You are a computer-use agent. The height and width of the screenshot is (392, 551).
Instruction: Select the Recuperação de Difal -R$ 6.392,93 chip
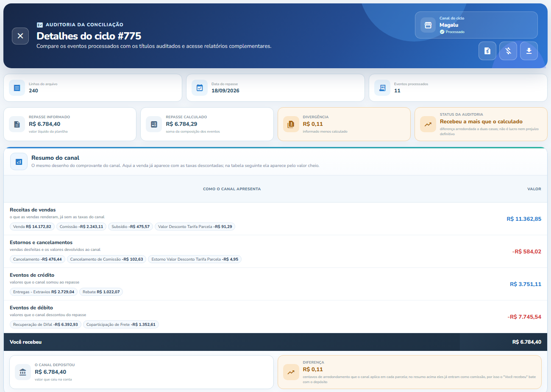45,325
